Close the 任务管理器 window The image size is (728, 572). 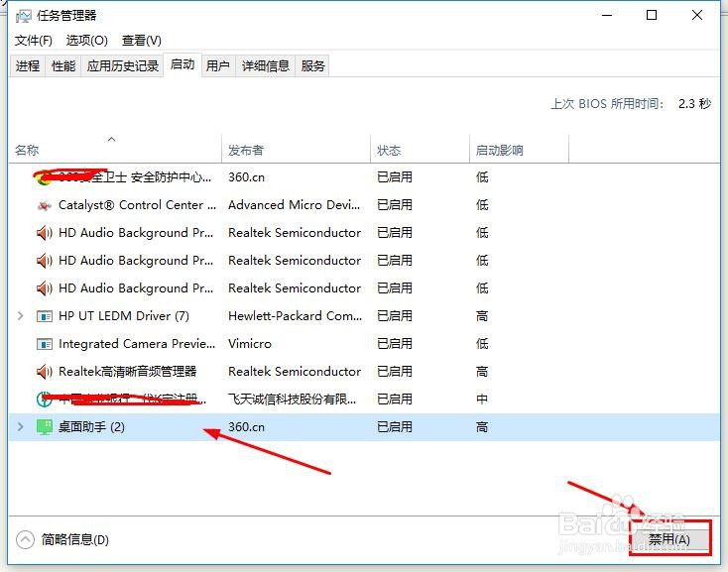click(697, 15)
